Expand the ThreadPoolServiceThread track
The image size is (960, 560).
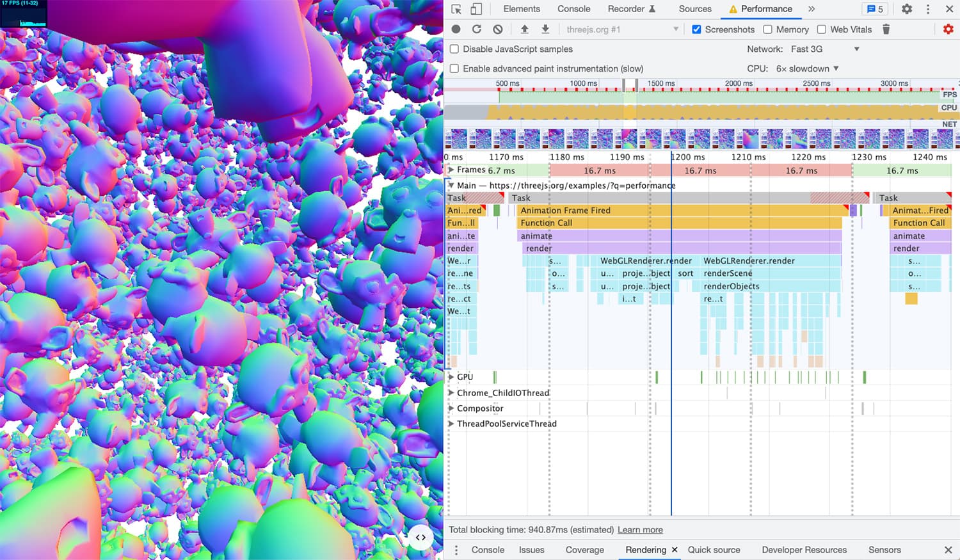click(451, 424)
